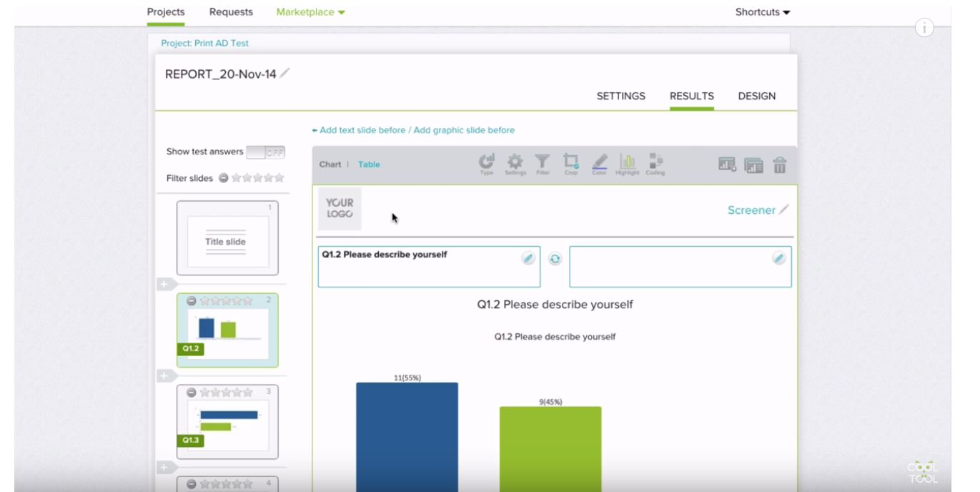Open the chart Type tool

click(x=486, y=164)
